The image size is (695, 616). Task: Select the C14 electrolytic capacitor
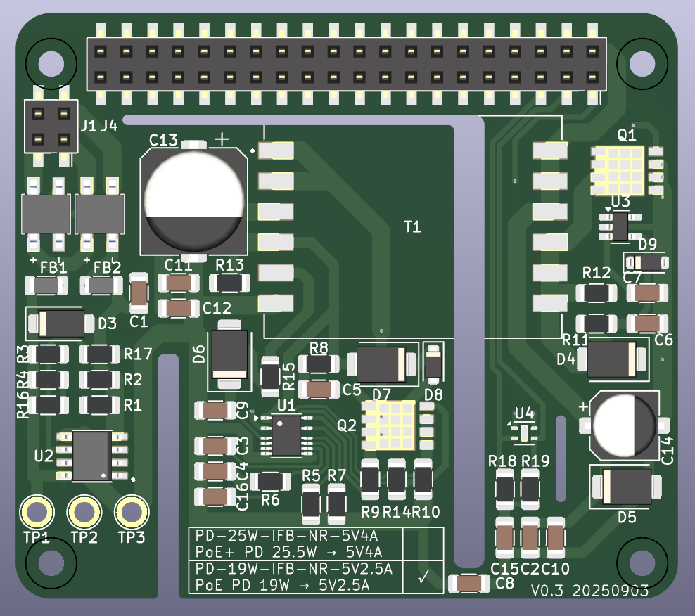coord(625,425)
